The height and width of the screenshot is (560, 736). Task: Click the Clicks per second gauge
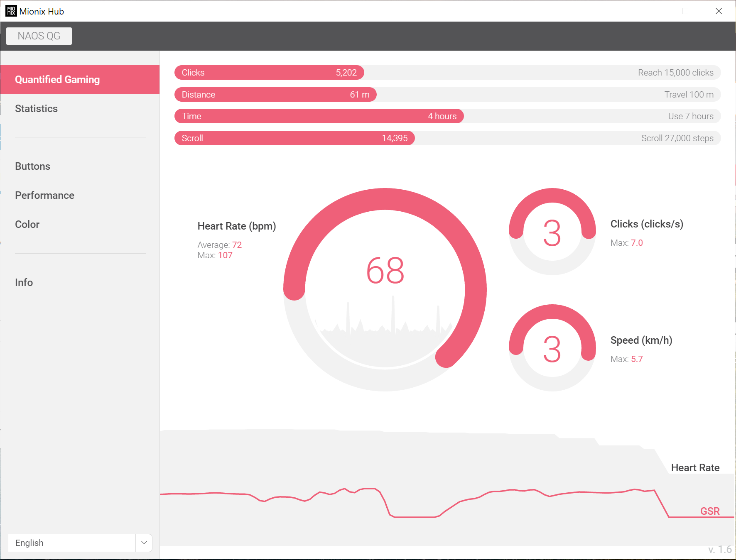[552, 232]
